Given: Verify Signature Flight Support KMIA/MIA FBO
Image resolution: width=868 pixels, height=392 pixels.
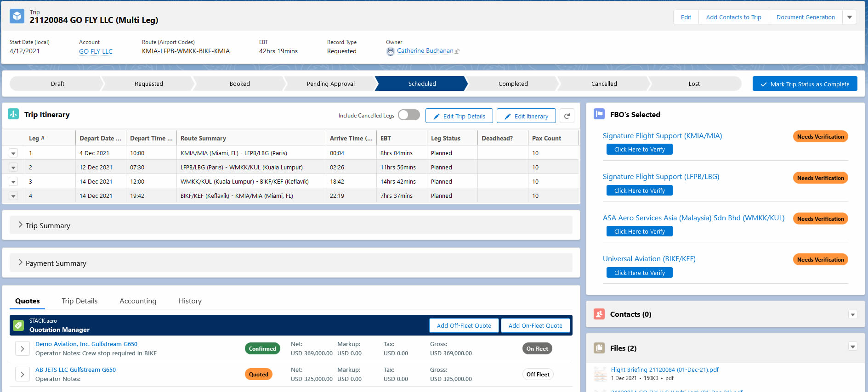Looking at the screenshot, I should pos(640,149).
